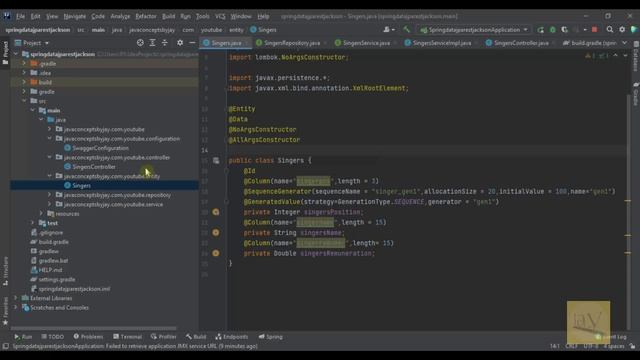Viewport: 640px width, 360px height.
Task: Open the Structure tool window
Action: click(x=5, y=271)
